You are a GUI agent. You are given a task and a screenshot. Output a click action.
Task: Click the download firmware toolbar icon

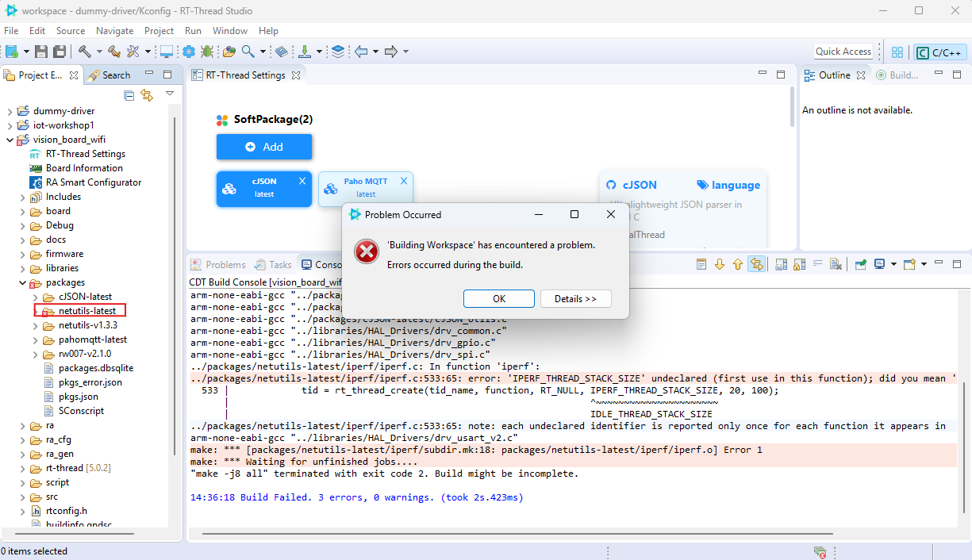(305, 52)
